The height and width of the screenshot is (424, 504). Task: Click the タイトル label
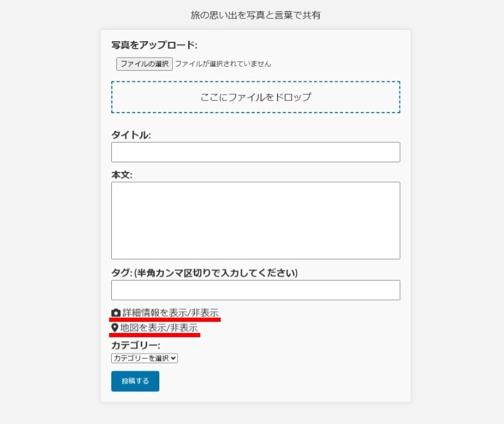tap(131, 135)
